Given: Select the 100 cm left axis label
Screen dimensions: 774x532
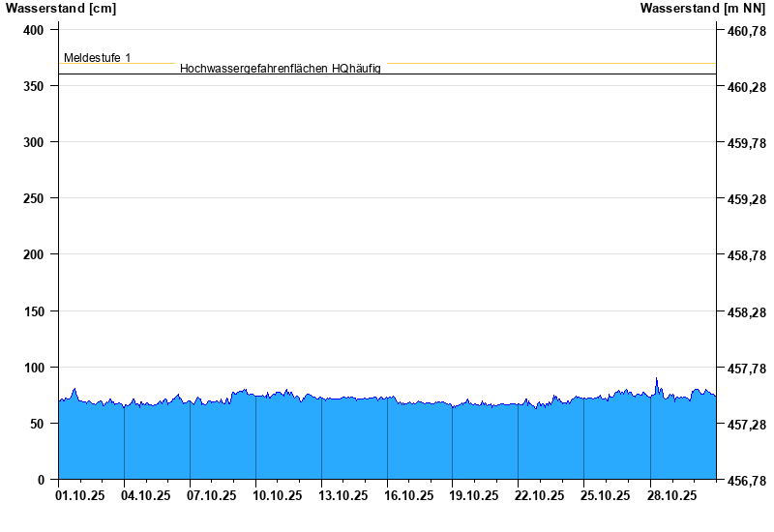Looking at the screenshot, I should pos(35,368).
